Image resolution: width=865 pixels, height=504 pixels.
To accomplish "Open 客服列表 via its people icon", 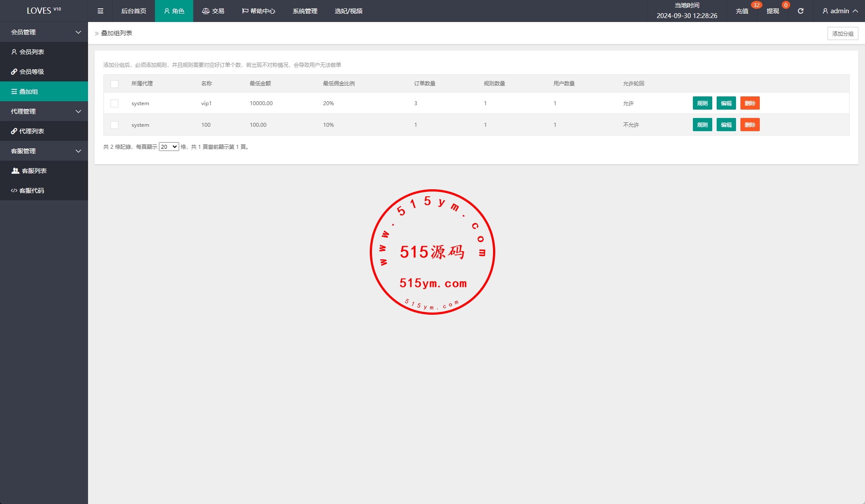I will coord(15,171).
